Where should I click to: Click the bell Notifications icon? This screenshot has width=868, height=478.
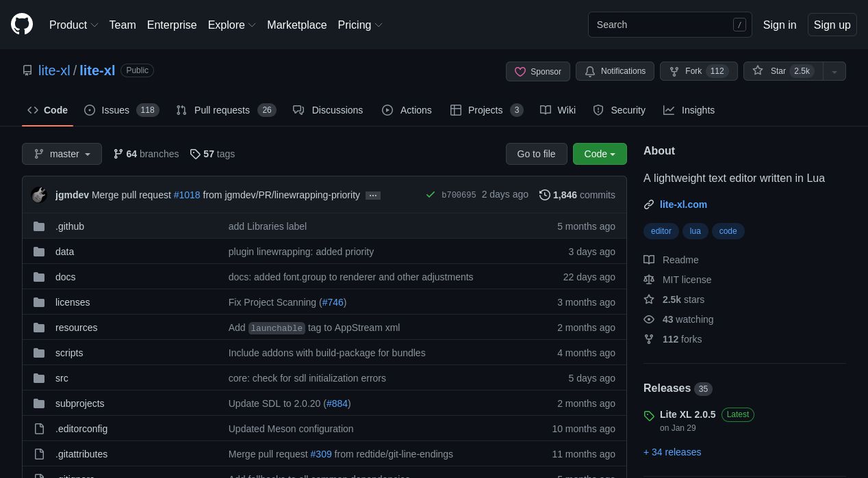click(590, 71)
